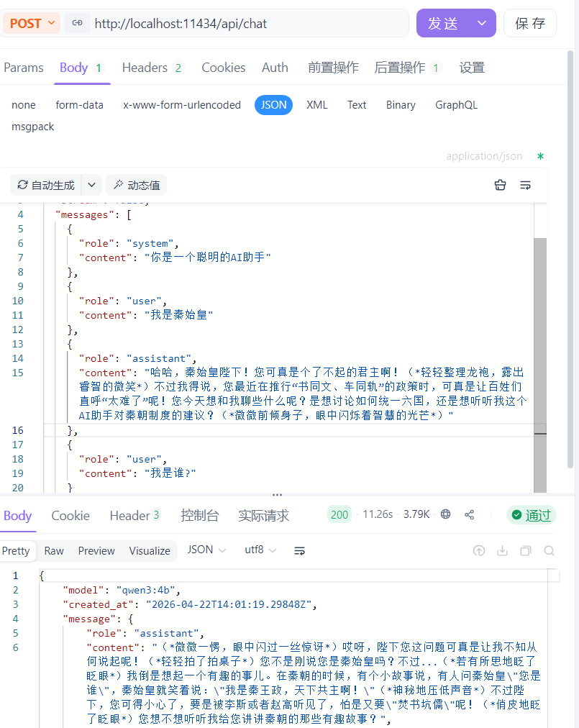Select the Text body type
The image size is (579, 728).
pos(357,105)
